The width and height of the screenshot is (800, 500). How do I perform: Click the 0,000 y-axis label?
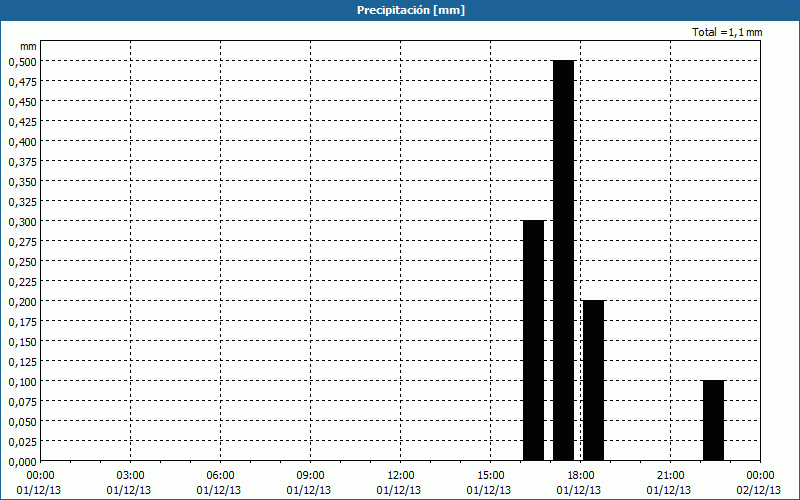pyautogui.click(x=22, y=462)
